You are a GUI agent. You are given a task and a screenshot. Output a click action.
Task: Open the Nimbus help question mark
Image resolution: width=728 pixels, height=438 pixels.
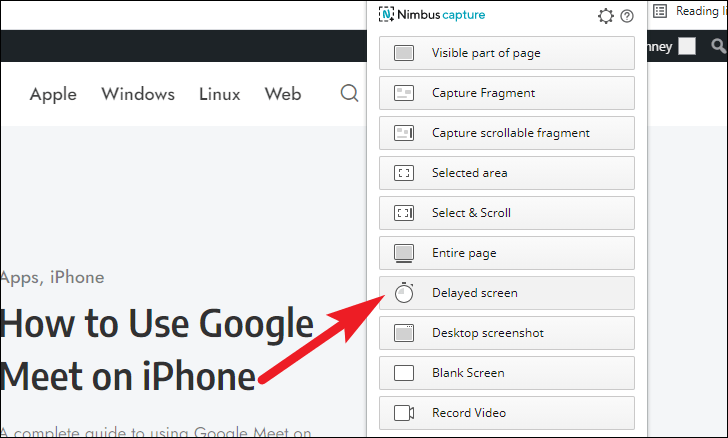coord(627,16)
